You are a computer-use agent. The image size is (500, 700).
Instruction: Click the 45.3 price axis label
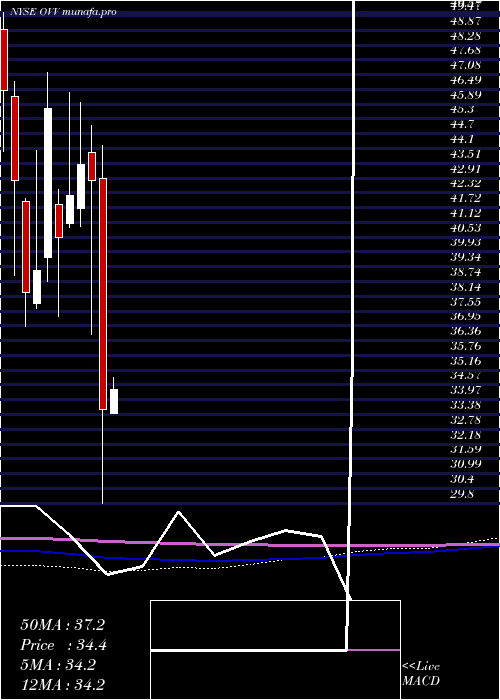(x=463, y=109)
